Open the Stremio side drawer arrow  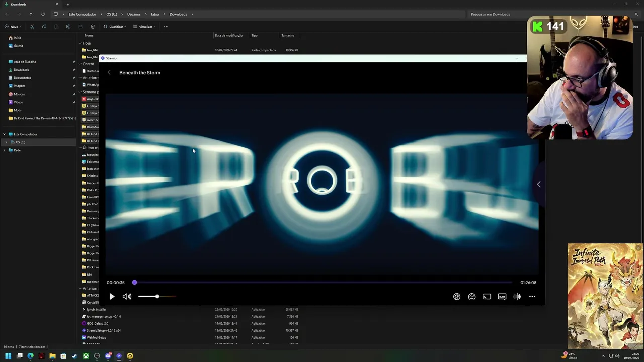pyautogui.click(x=539, y=184)
